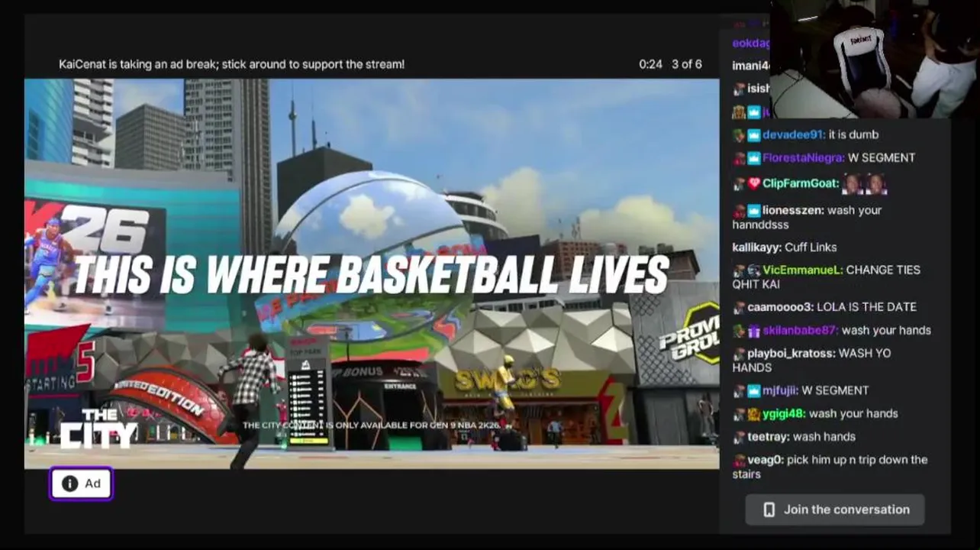Image resolution: width=980 pixels, height=550 pixels.
Task: Click the small avatar badge before caamoooo3
Action: [739, 308]
